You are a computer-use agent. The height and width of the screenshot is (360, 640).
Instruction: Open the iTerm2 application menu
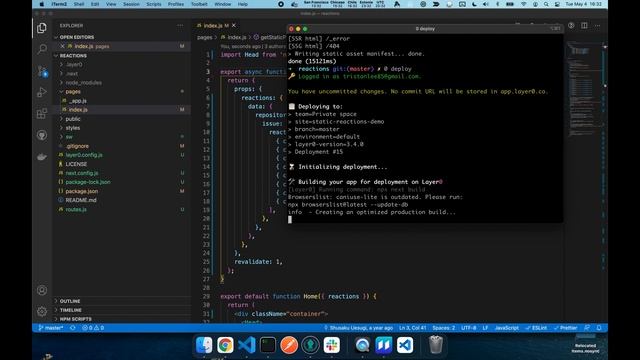pyautogui.click(x=59, y=4)
